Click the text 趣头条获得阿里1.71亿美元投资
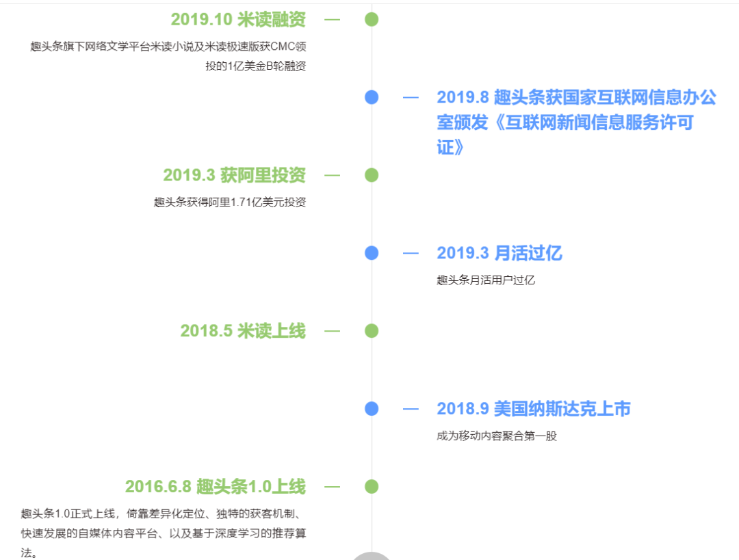This screenshot has height=560, width=739. tap(230, 202)
